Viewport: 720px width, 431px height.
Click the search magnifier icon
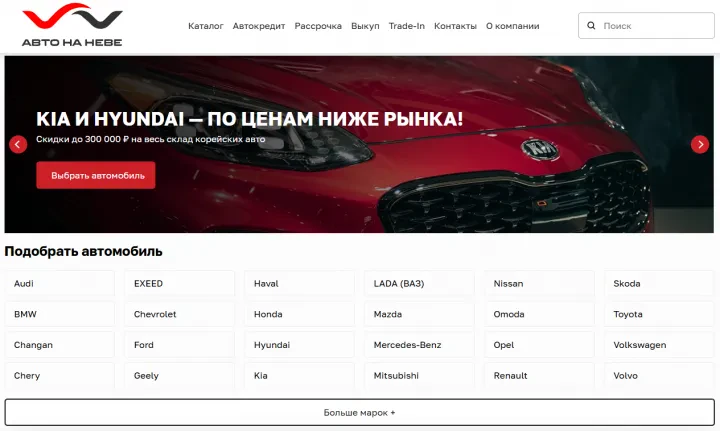tap(591, 26)
